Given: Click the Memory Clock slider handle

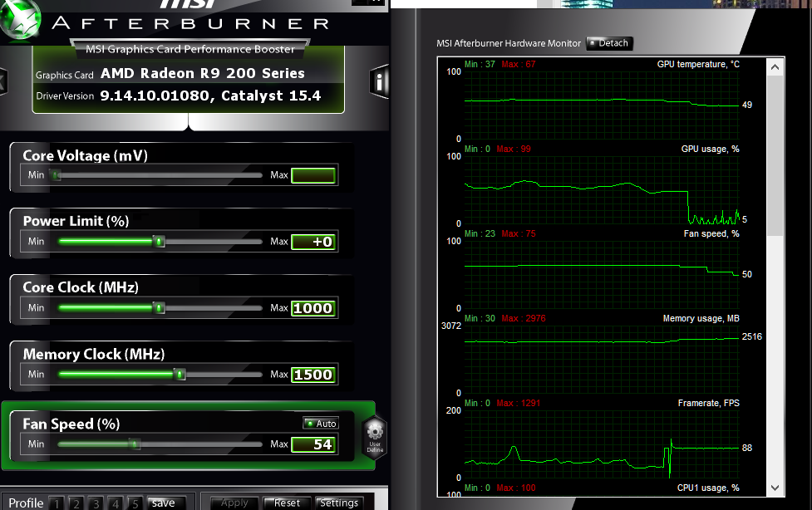Looking at the screenshot, I should point(180,375).
